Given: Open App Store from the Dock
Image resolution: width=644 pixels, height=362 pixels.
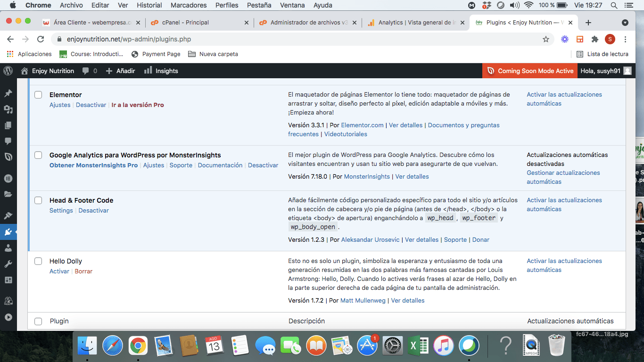Looking at the screenshot, I should pyautogui.click(x=367, y=346).
